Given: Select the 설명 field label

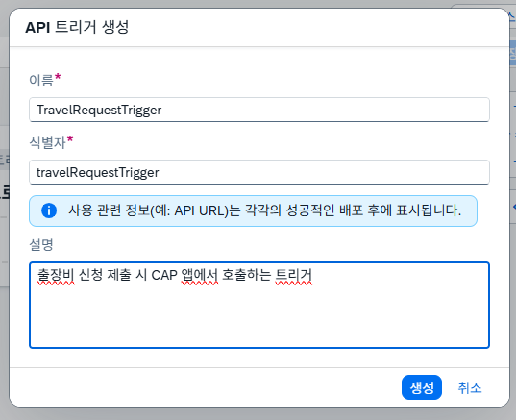Looking at the screenshot, I should [41, 244].
